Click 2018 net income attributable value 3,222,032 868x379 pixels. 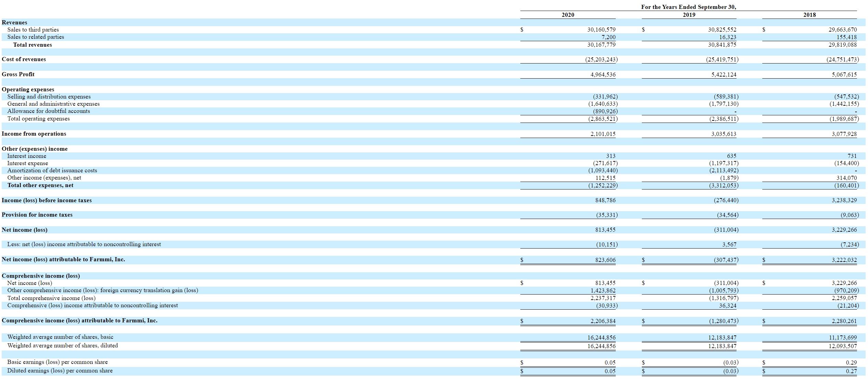tap(844, 260)
